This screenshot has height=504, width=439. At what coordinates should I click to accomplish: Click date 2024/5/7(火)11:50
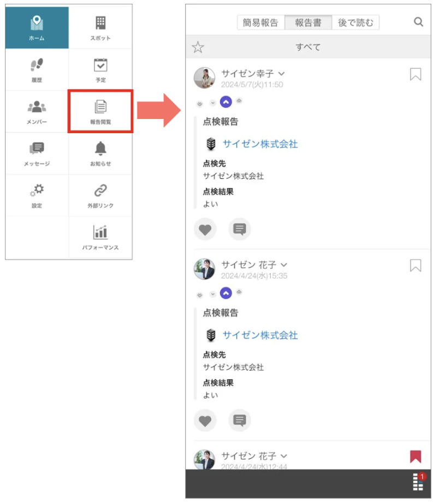pyautogui.click(x=252, y=85)
